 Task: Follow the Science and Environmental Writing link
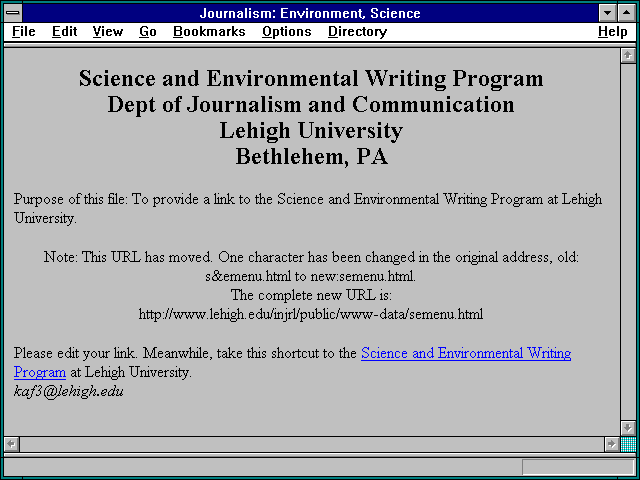pyautogui.click(x=466, y=353)
